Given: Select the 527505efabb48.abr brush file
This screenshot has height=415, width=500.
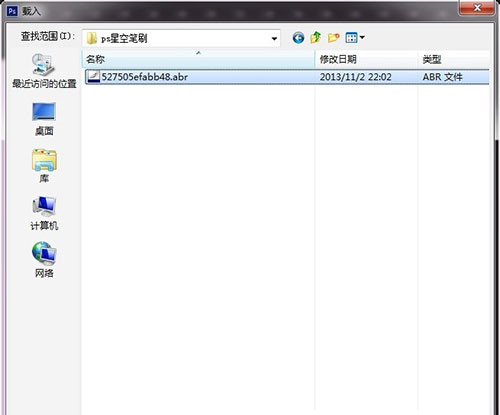Looking at the screenshot, I should (x=287, y=77).
